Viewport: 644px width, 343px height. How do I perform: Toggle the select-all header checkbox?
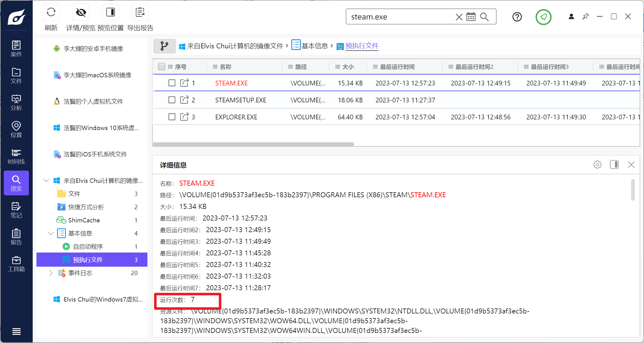click(x=162, y=67)
